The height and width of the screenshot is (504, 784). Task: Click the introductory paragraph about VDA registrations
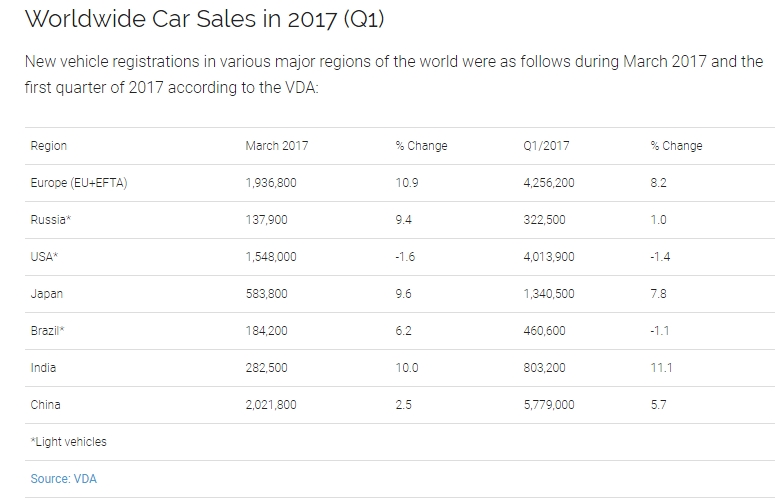point(392,74)
